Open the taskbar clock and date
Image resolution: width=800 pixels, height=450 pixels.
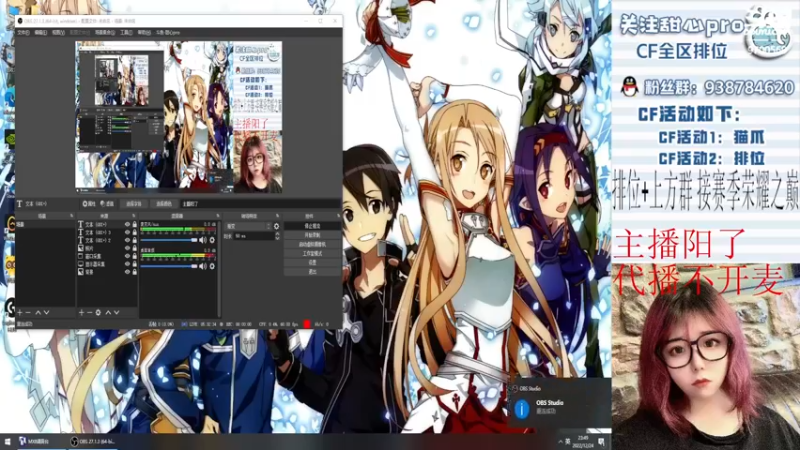tap(583, 441)
